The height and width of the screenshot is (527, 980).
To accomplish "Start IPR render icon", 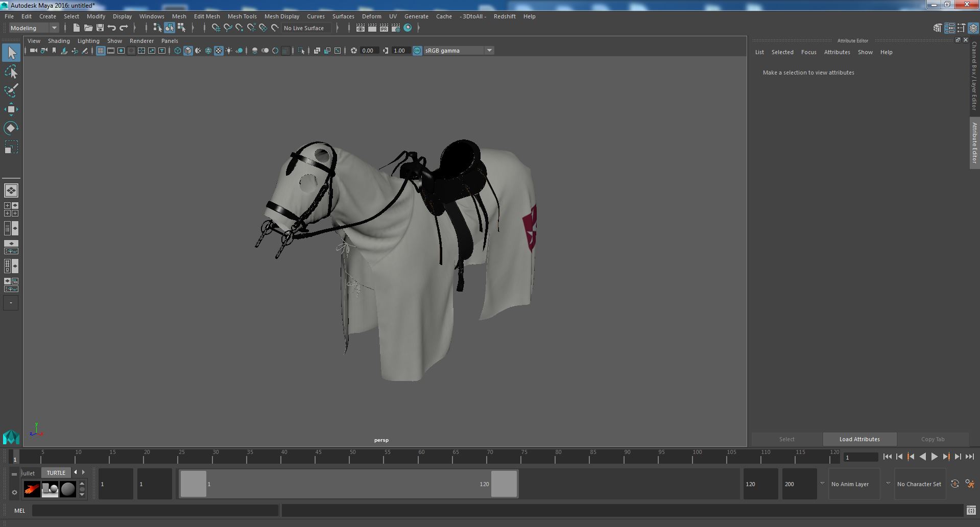I will pos(384,28).
